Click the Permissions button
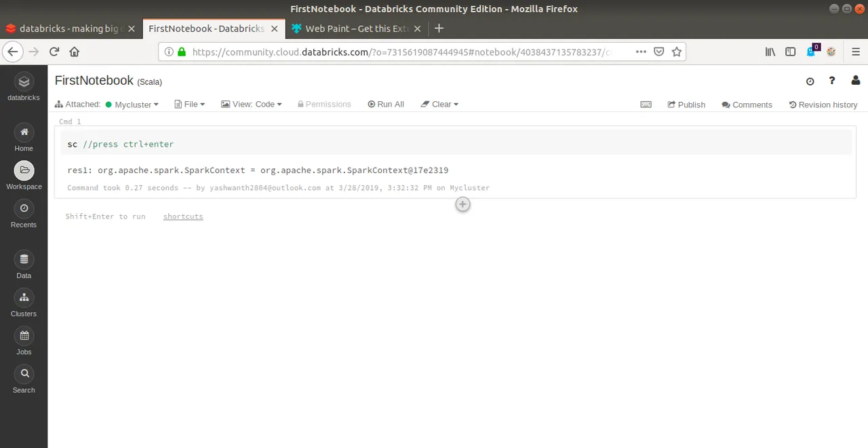This screenshot has width=868, height=448. point(324,105)
